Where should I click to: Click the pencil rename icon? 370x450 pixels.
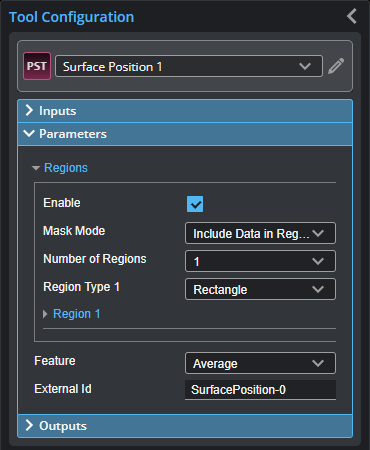pyautogui.click(x=336, y=66)
